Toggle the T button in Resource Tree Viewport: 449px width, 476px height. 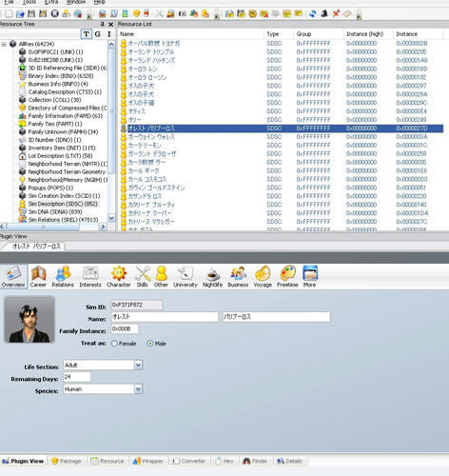87,34
